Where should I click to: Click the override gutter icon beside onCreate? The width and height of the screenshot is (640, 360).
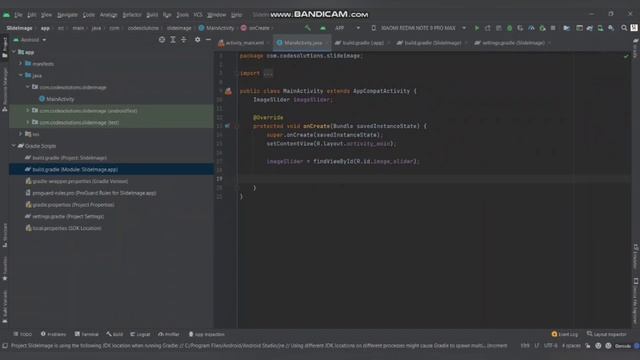pyautogui.click(x=227, y=126)
